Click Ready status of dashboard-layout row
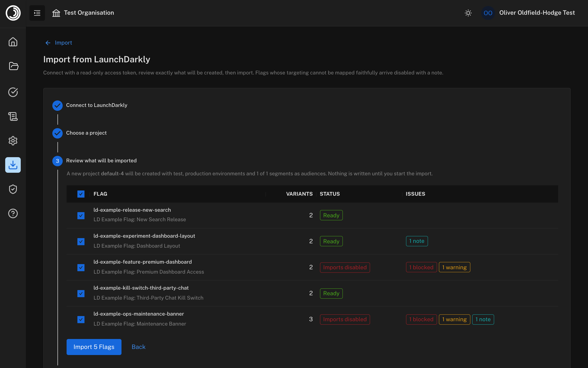The image size is (588, 368). pos(331,241)
